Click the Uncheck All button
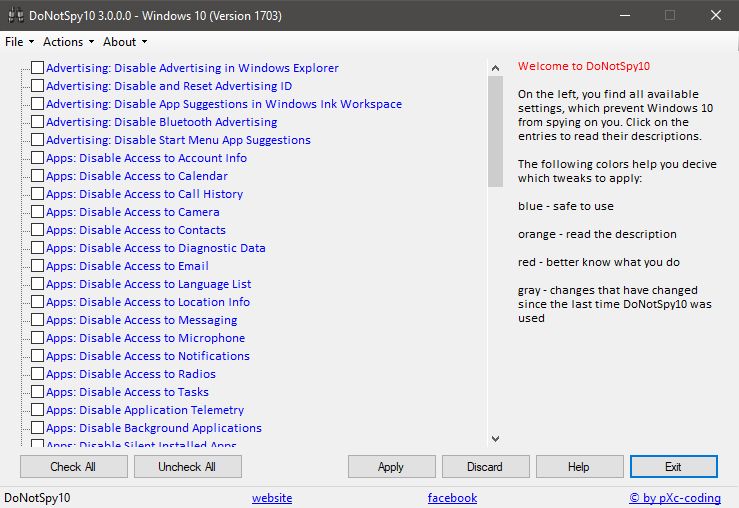 coord(188,467)
